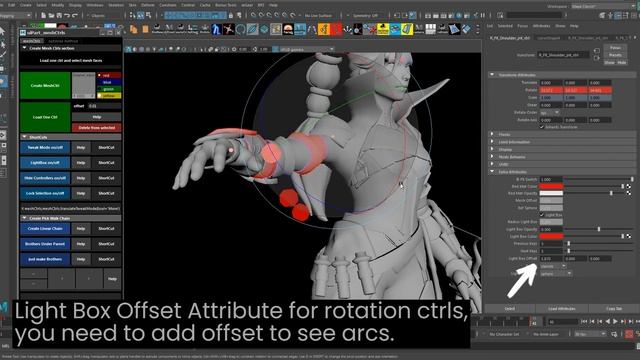Viewport: 640px width, 360px height.
Task: Collapse the Transform Attributes section
Action: pyautogui.click(x=492, y=75)
